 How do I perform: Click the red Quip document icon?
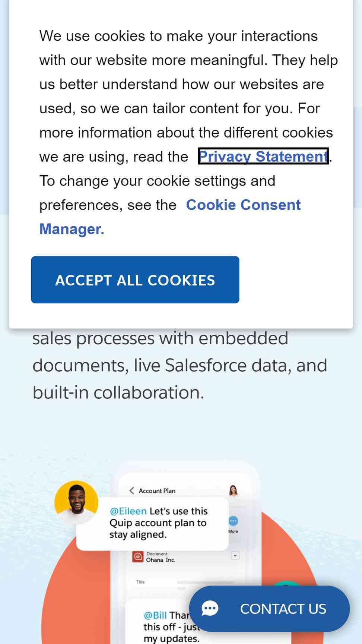[138, 556]
